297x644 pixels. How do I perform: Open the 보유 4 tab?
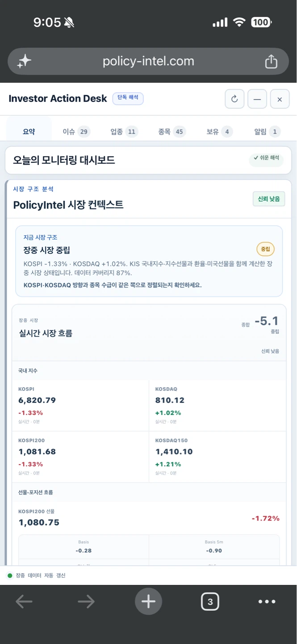click(x=219, y=131)
